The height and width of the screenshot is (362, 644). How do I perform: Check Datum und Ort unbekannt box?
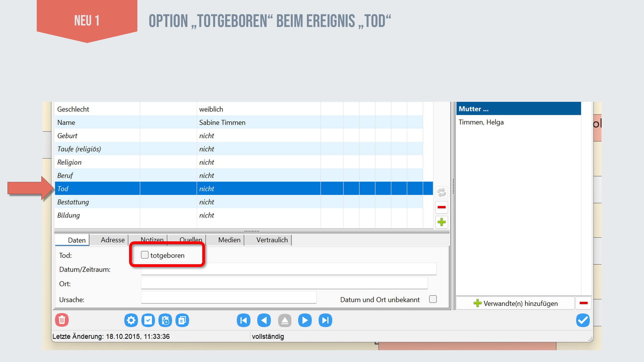coord(433,299)
